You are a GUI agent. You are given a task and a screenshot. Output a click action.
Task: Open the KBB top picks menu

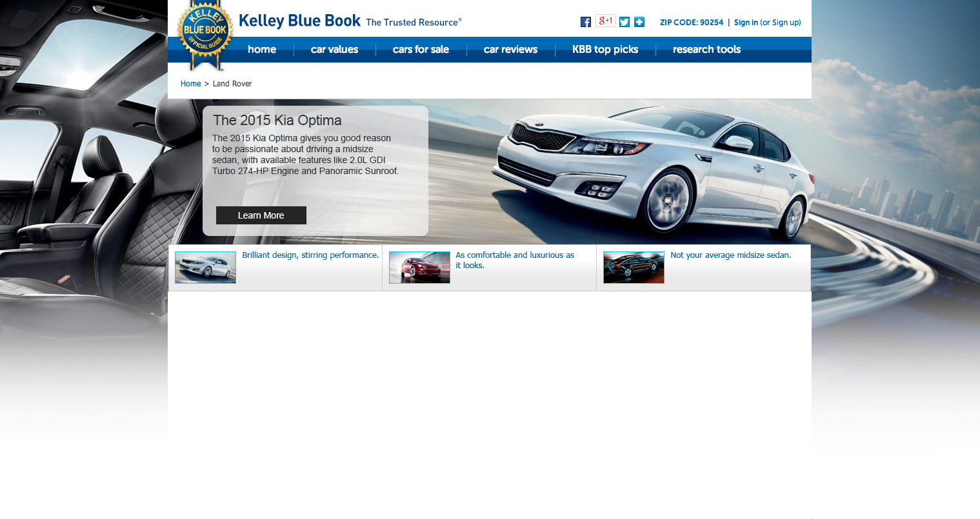(x=605, y=50)
